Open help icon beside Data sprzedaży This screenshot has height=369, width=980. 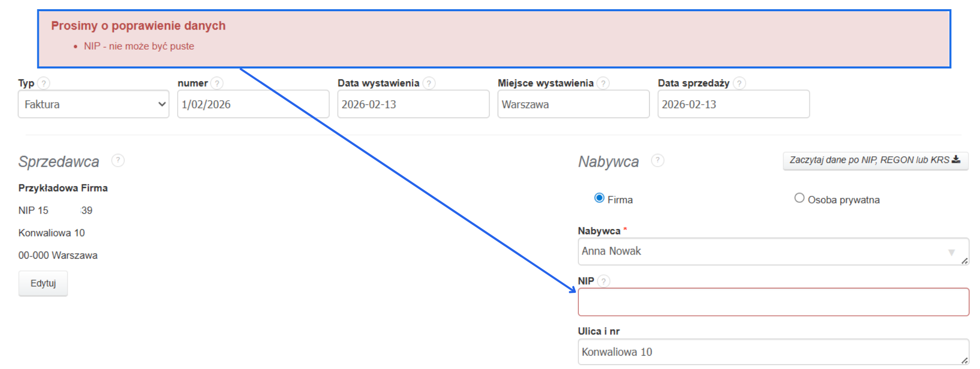[739, 83]
